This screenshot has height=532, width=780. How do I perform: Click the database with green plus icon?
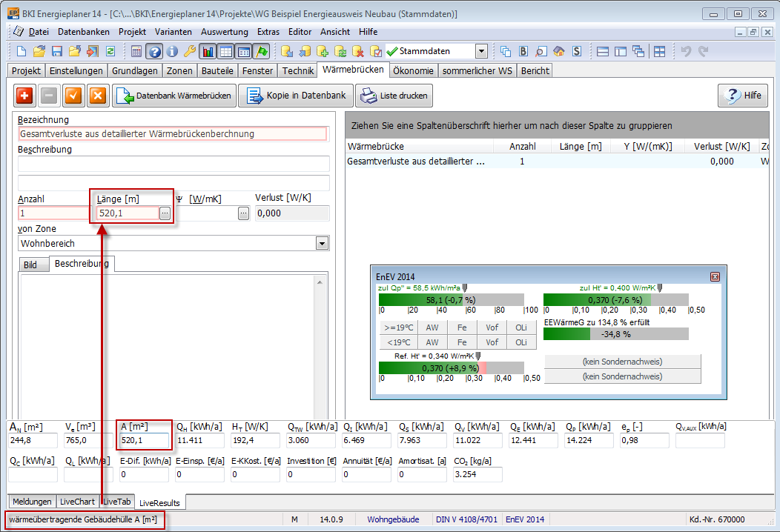323,51
